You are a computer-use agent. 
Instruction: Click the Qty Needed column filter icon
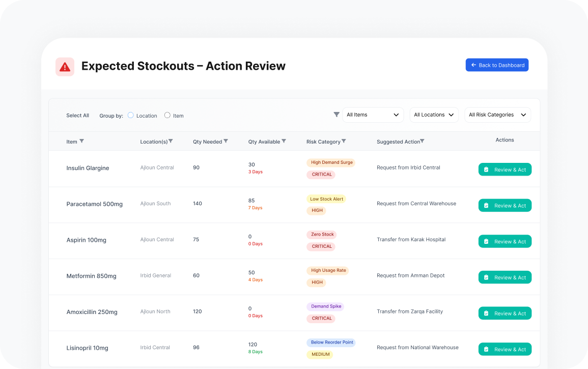coord(226,141)
